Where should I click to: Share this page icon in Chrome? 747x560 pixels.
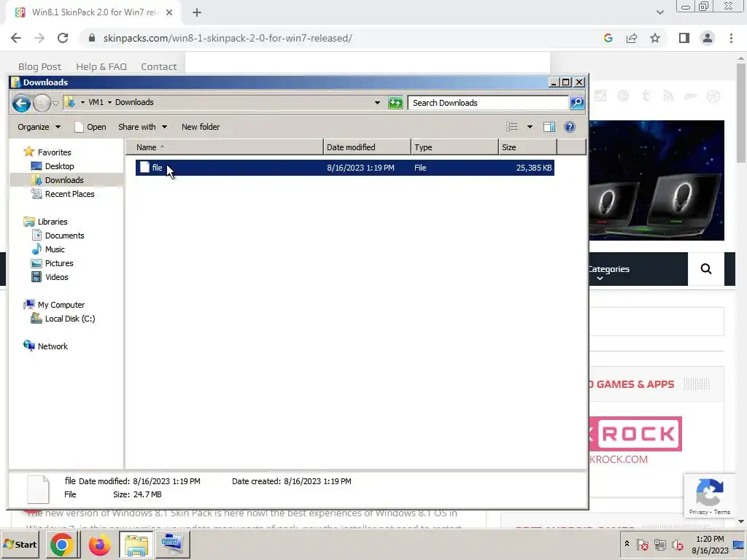coord(632,38)
